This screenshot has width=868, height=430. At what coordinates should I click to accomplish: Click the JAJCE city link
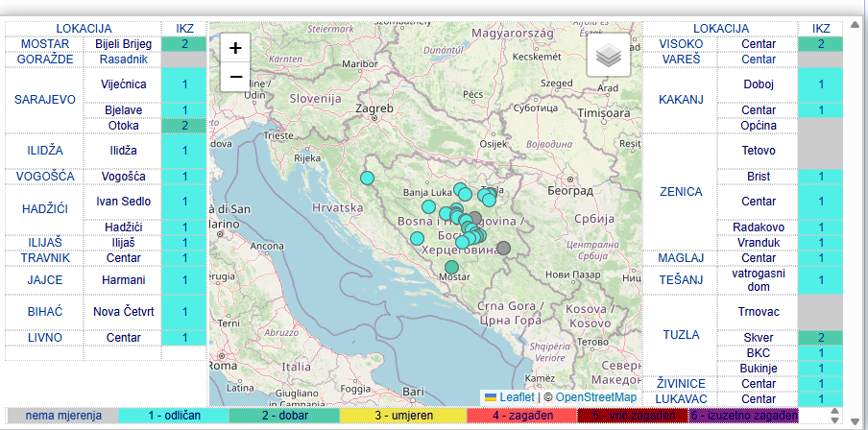45,280
